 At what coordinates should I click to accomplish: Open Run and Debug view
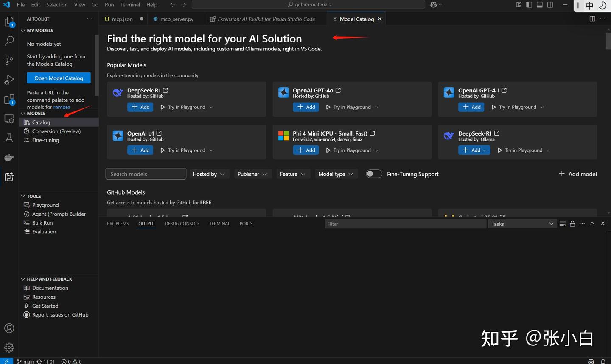point(9,80)
